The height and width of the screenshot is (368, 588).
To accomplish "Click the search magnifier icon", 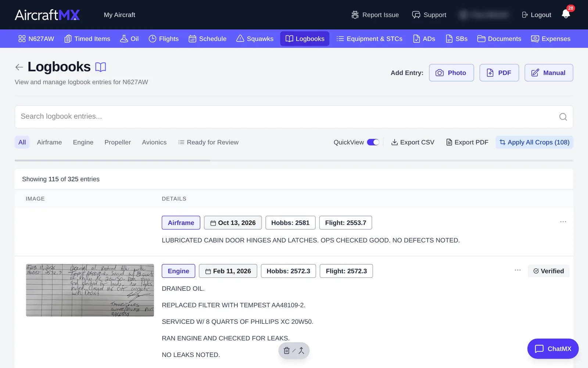I will pos(563,117).
